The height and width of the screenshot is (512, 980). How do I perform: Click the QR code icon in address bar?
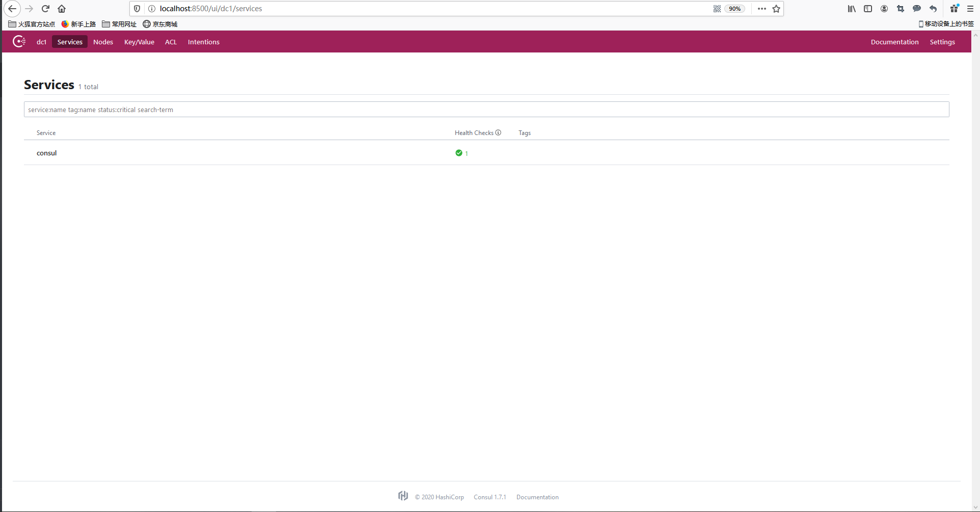pos(717,9)
